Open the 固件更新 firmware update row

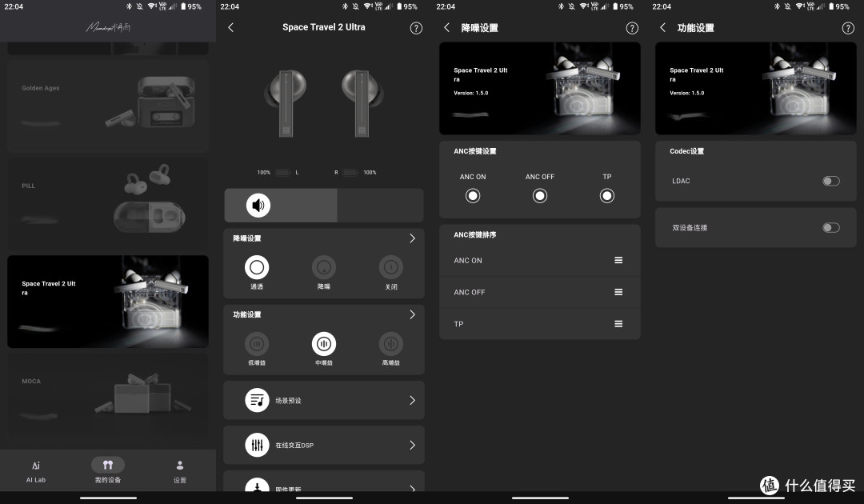[x=324, y=482]
